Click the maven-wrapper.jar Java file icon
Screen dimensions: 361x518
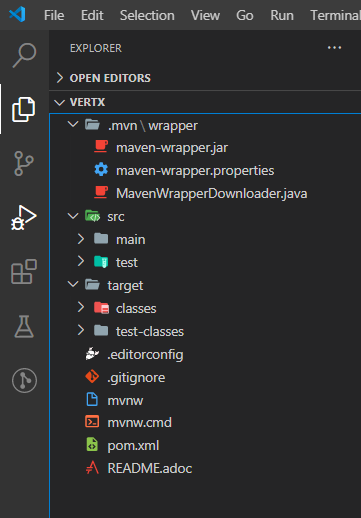[x=101, y=147]
